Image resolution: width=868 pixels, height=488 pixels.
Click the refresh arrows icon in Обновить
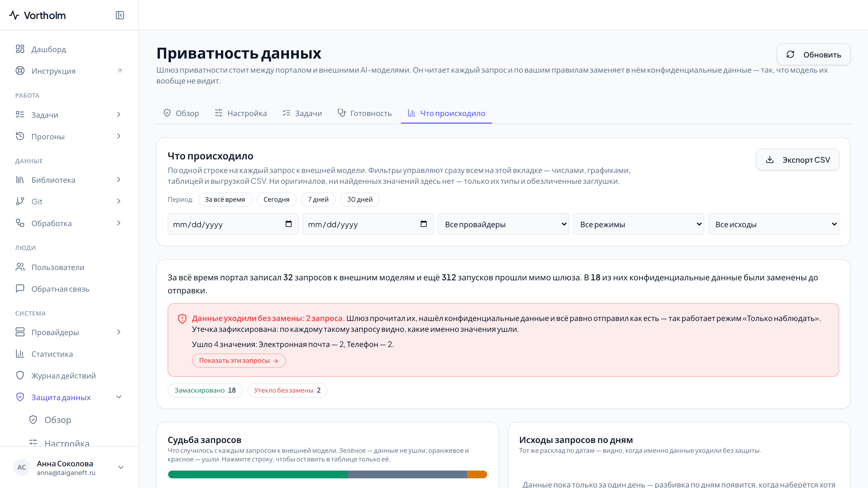point(790,54)
